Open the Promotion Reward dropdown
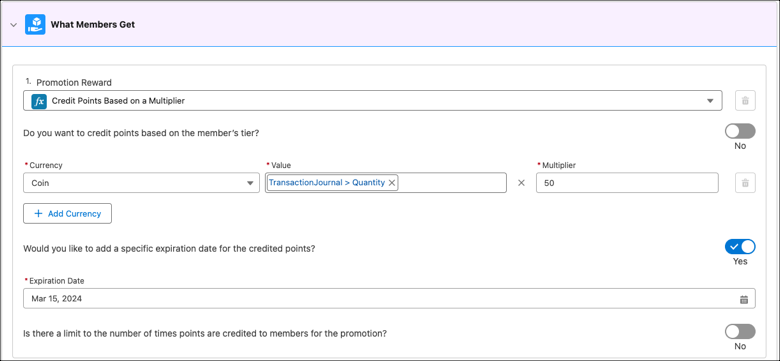Screen dimensions: 780x361 pyautogui.click(x=373, y=100)
